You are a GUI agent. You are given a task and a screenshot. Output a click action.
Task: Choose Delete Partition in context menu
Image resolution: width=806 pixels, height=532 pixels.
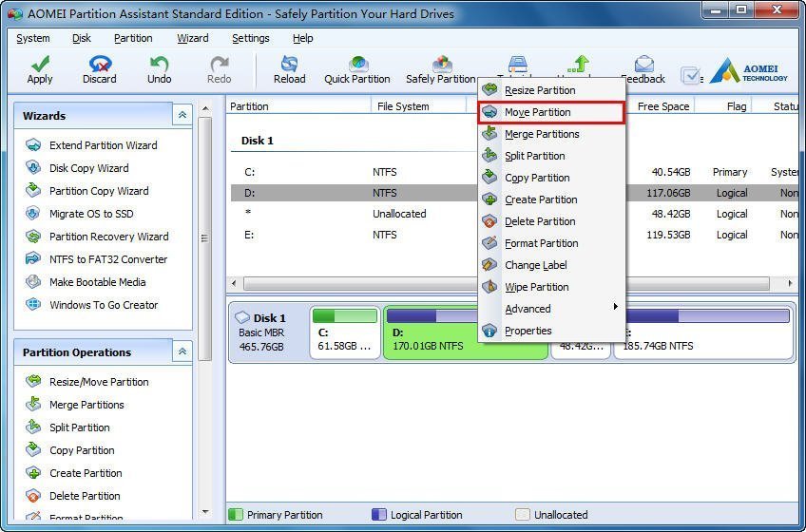(x=551, y=221)
